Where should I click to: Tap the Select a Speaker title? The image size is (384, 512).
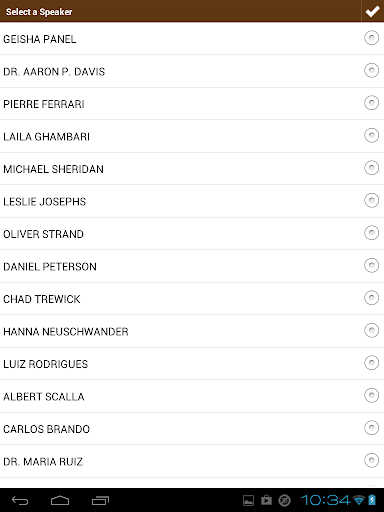tap(39, 12)
